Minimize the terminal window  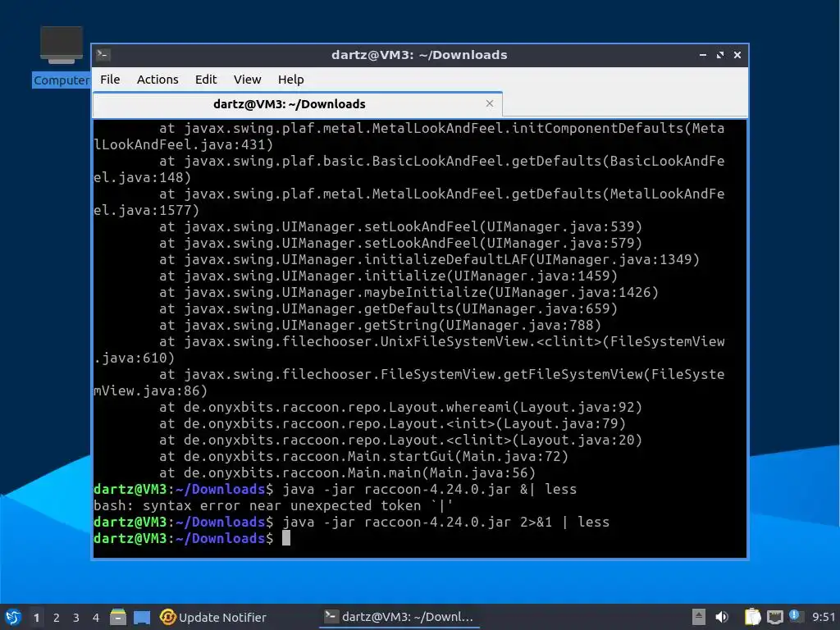703,55
